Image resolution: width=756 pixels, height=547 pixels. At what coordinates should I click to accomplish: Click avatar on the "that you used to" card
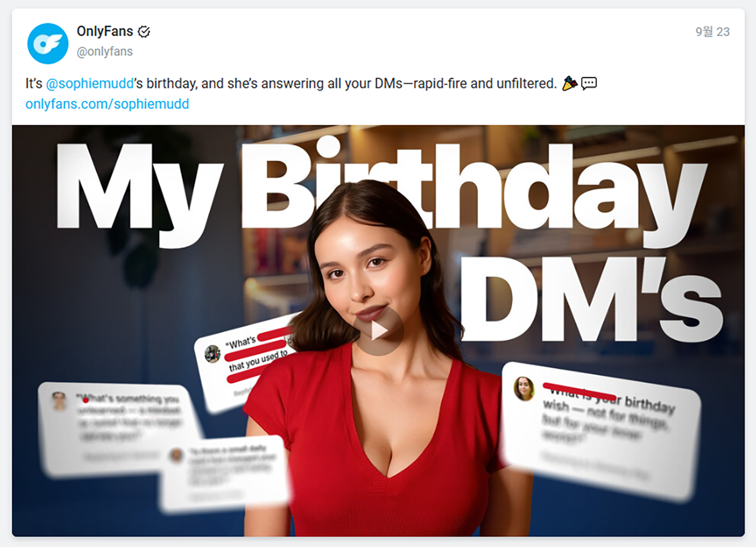pos(213,354)
